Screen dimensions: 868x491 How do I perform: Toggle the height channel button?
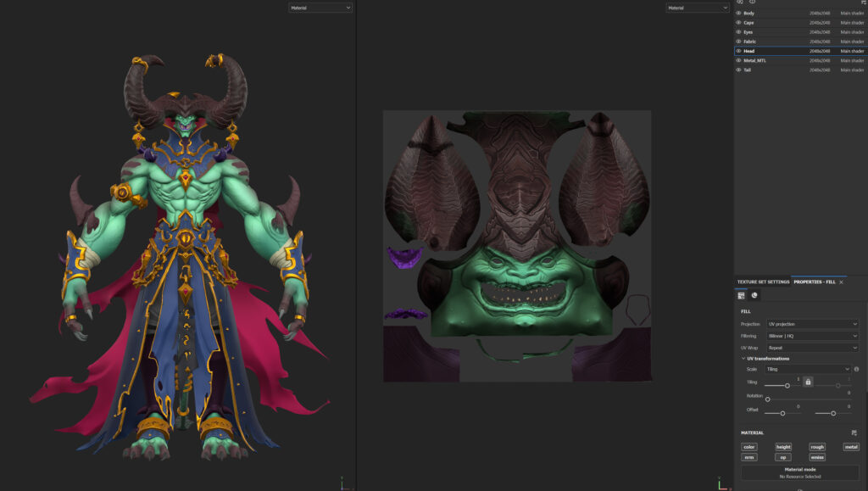[783, 447]
